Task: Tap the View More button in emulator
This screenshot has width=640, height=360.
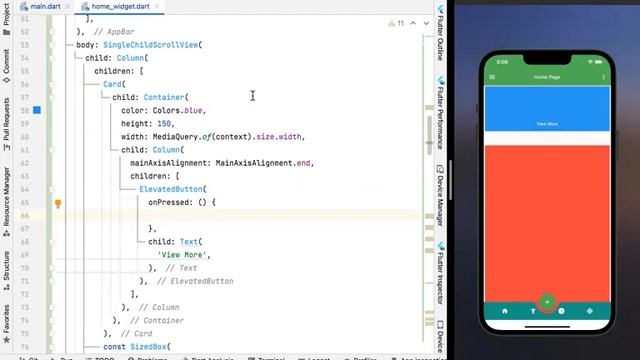Action: point(547,124)
